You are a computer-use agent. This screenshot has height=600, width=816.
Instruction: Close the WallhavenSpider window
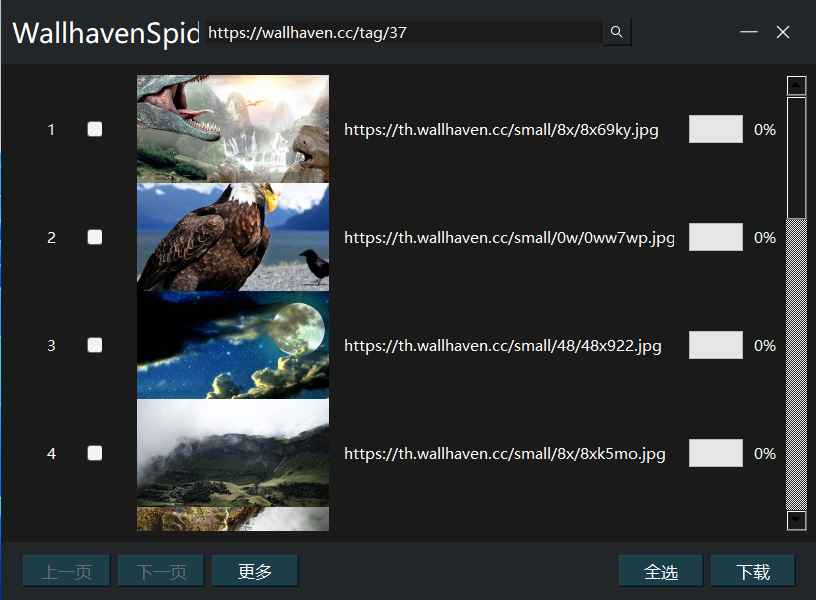pos(783,33)
